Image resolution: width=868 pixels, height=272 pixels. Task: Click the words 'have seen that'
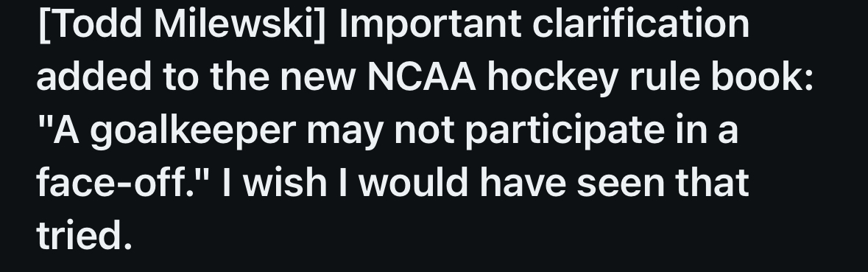coord(615,182)
